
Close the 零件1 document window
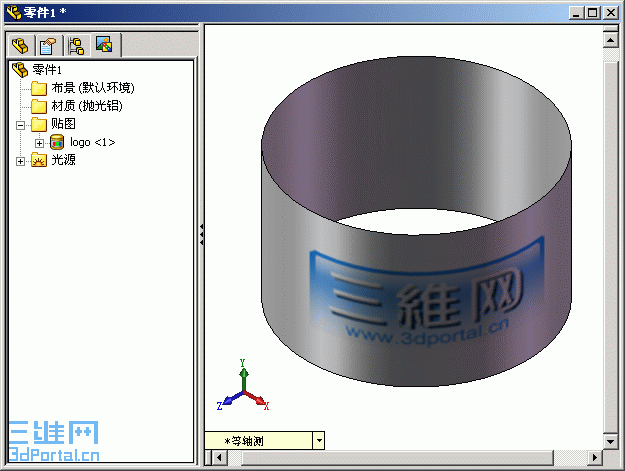[x=611, y=13]
